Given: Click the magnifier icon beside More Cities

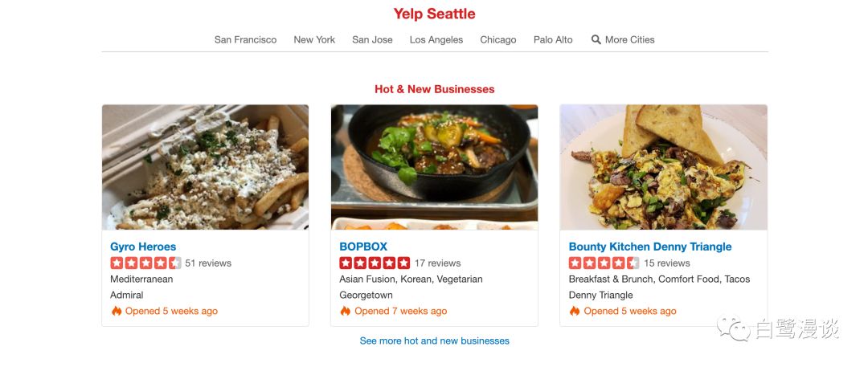Looking at the screenshot, I should coord(596,39).
